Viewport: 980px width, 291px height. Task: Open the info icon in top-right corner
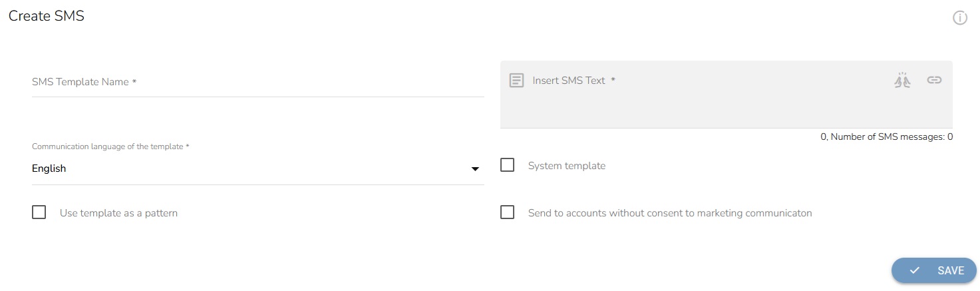pos(960,18)
